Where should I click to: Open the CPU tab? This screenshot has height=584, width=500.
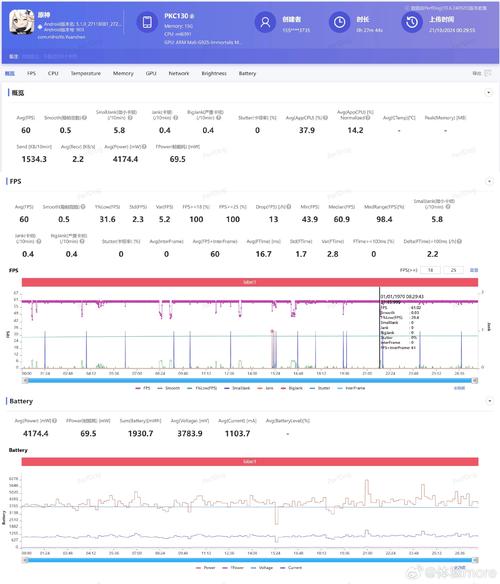click(53, 73)
